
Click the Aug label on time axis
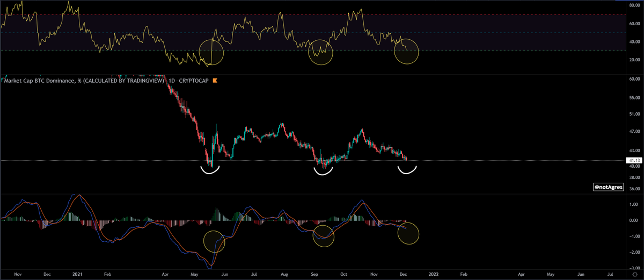[x=283, y=274]
